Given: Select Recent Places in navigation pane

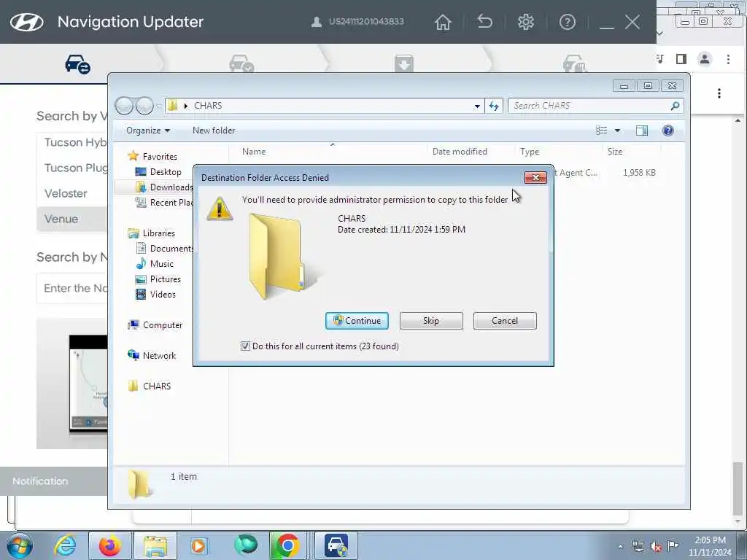Looking at the screenshot, I should pos(164,203).
